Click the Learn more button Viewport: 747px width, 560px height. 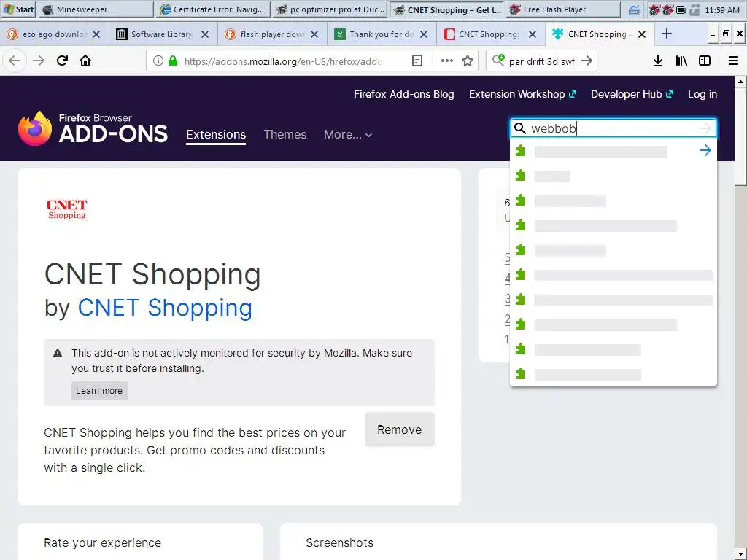point(99,391)
